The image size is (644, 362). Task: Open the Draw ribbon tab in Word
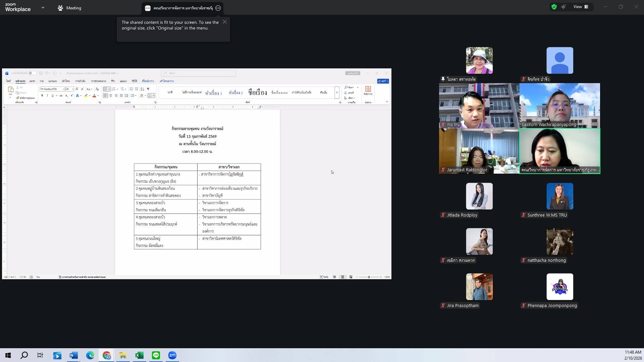[x=42, y=81]
